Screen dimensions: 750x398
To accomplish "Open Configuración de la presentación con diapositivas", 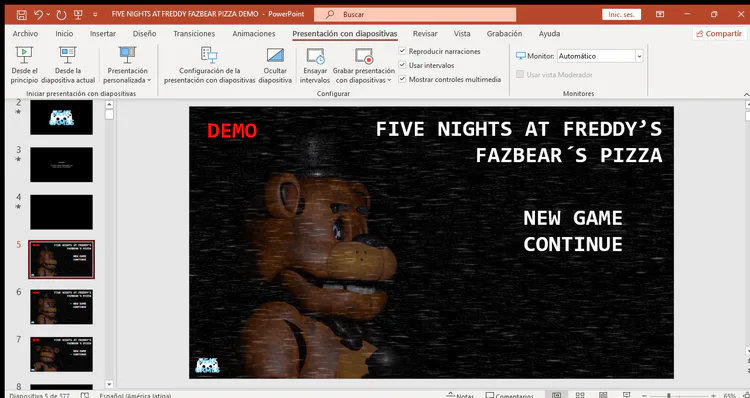I will click(210, 65).
